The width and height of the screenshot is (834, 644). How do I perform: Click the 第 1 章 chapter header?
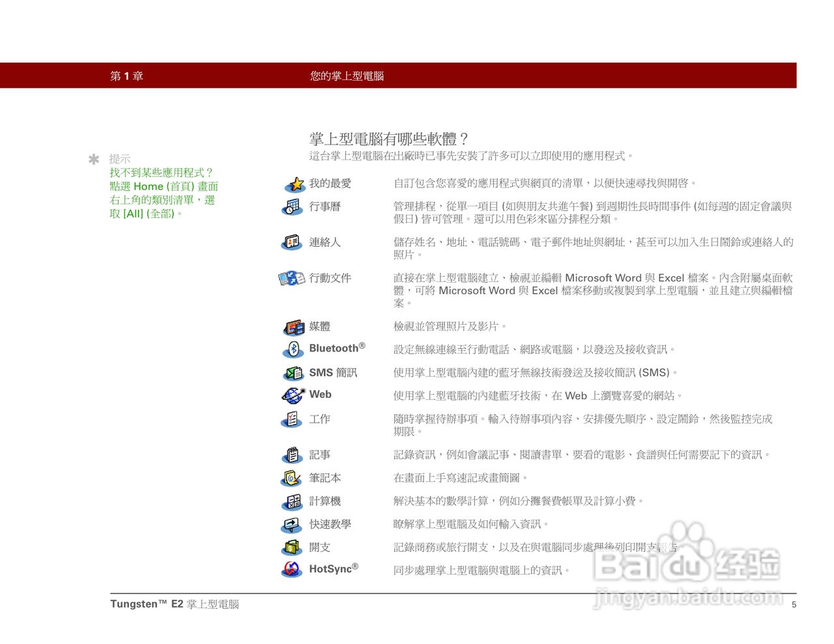click(126, 76)
